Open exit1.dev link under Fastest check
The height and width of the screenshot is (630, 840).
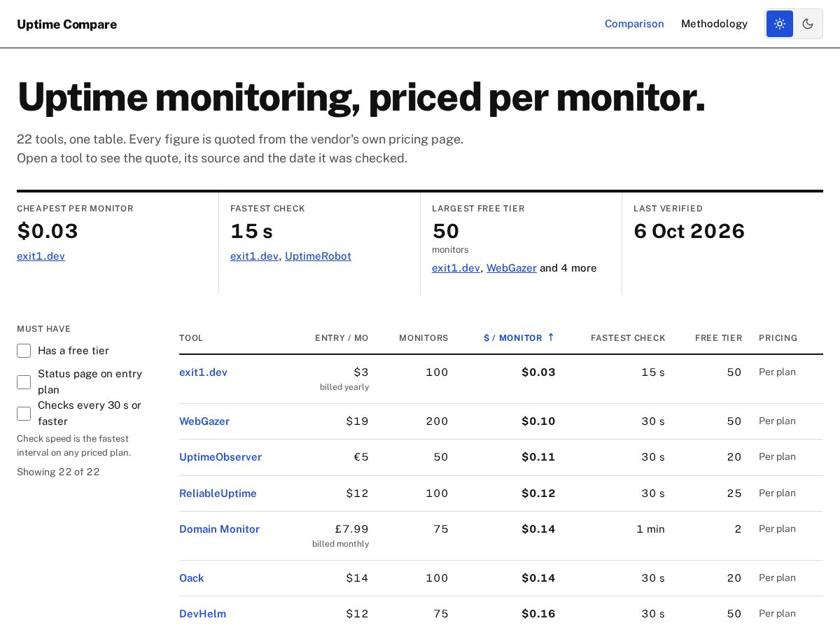(254, 256)
